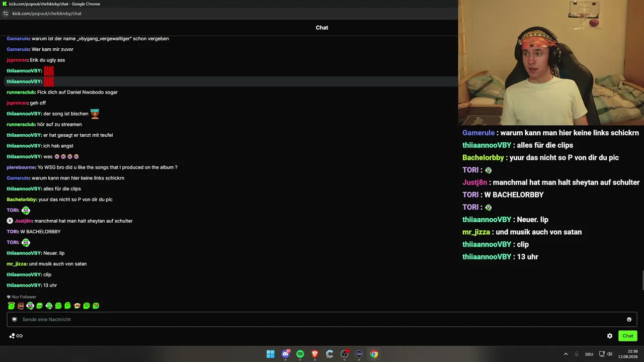Image resolution: width=644 pixels, height=362 pixels.
Task: Click the shield icon in message field
Action: tap(15, 319)
